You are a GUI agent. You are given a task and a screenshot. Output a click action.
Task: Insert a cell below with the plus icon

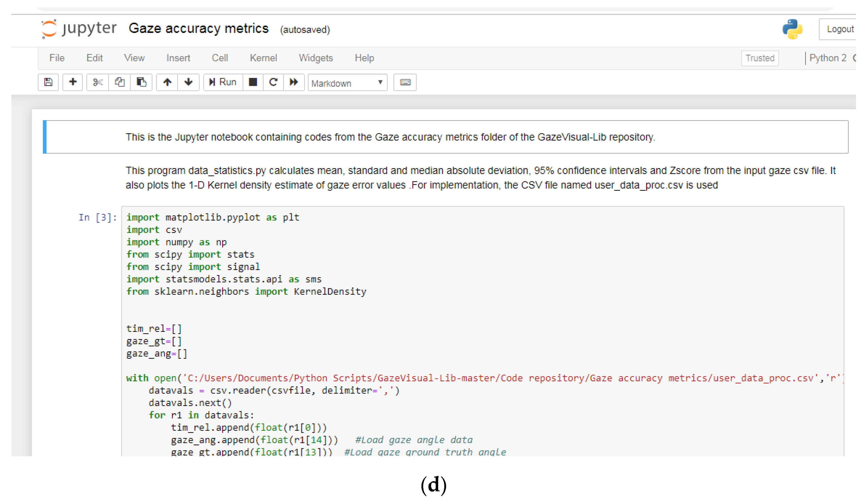click(73, 83)
